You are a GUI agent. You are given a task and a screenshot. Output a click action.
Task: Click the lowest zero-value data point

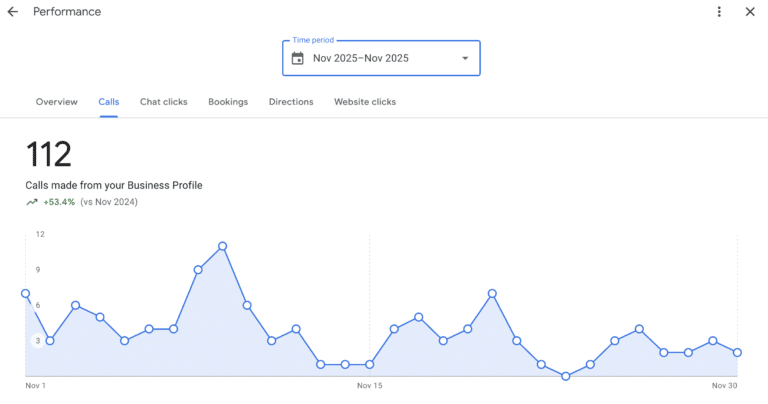coord(565,376)
